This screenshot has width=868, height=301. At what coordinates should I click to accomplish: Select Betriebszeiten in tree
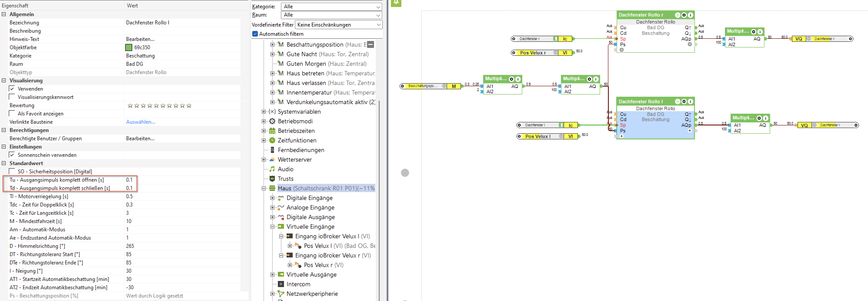pos(296,131)
